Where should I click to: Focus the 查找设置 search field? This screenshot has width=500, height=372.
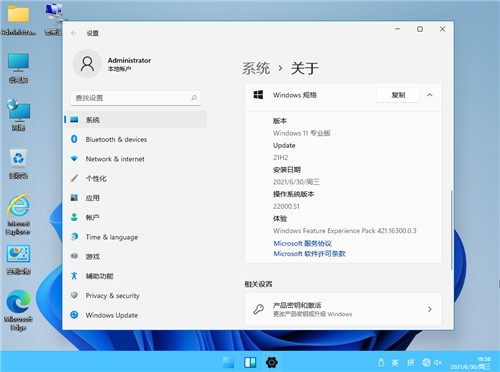point(135,98)
